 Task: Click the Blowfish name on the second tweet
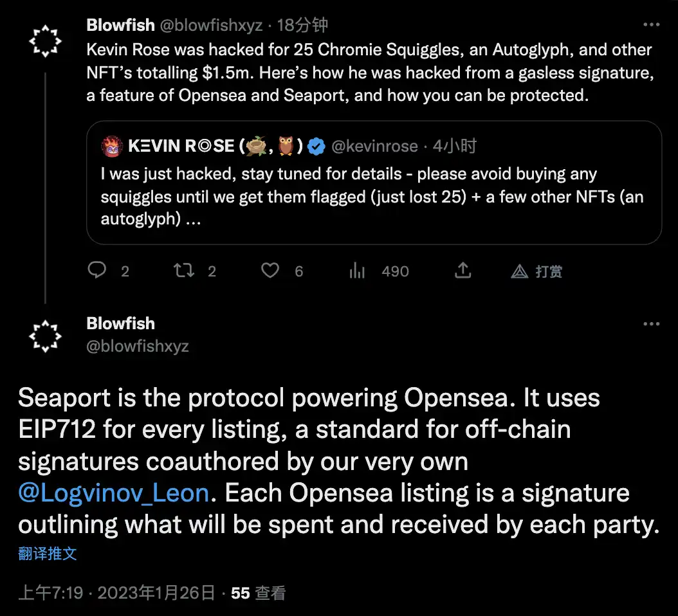[121, 323]
